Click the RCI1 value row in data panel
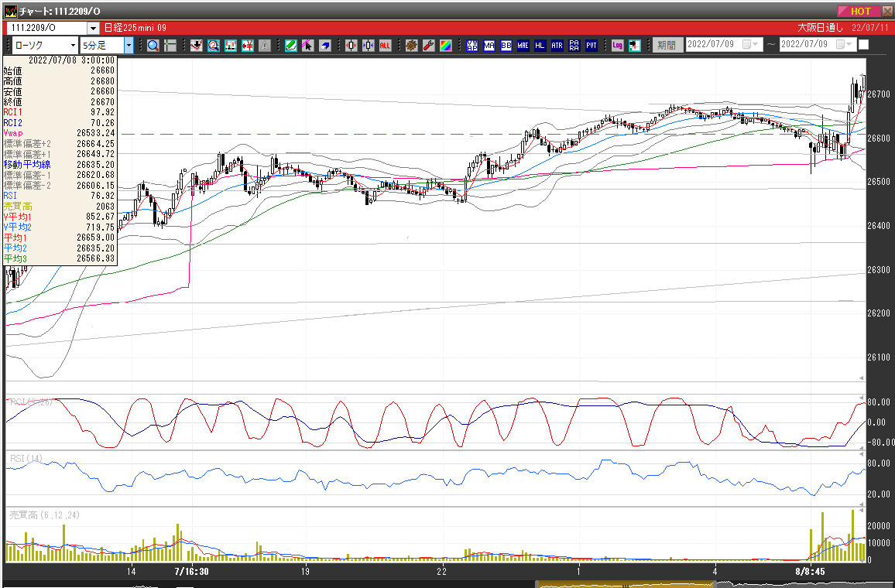895x588 pixels. click(60, 112)
